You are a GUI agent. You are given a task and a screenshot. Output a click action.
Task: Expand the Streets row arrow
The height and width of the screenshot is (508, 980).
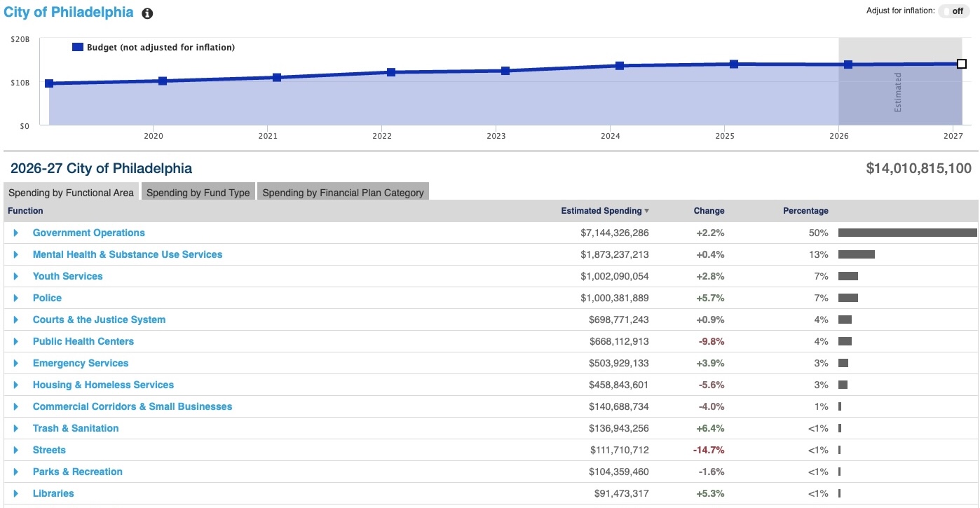click(x=16, y=450)
